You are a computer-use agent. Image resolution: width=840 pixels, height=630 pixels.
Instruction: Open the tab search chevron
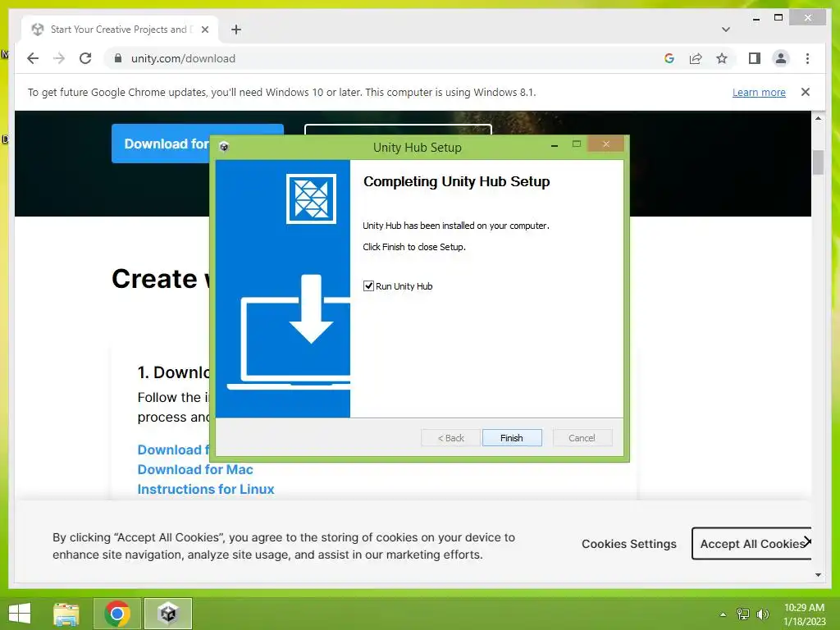[x=726, y=30]
